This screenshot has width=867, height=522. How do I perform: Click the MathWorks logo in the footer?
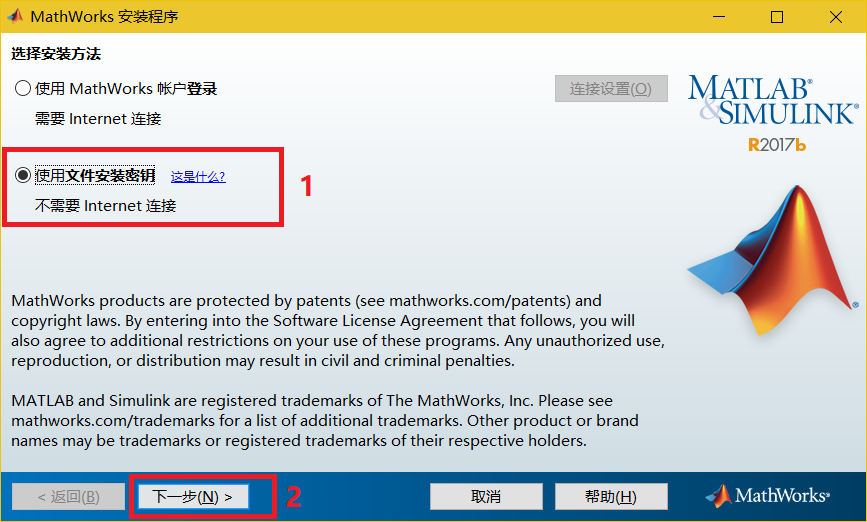(x=767, y=496)
